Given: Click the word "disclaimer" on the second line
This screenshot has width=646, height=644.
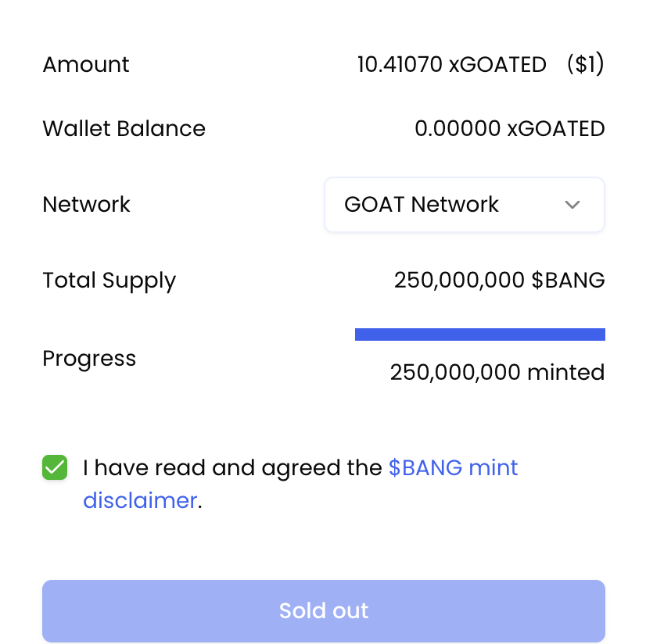Looking at the screenshot, I should click(140, 500).
